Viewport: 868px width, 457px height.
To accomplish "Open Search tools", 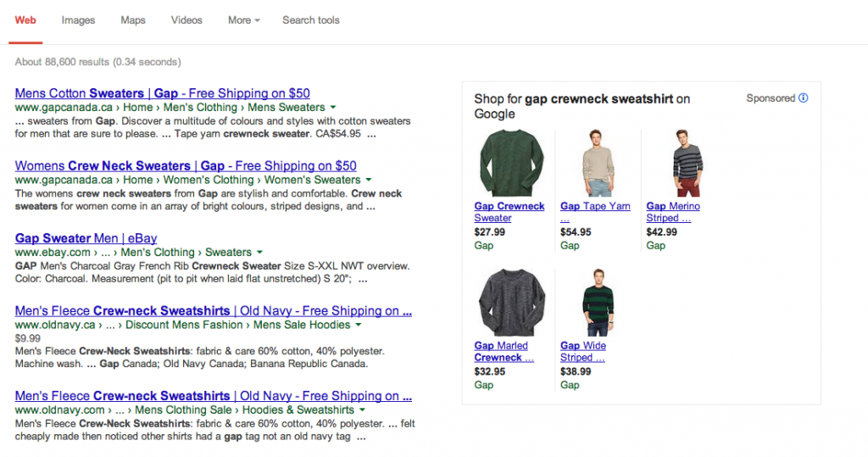I will (311, 20).
